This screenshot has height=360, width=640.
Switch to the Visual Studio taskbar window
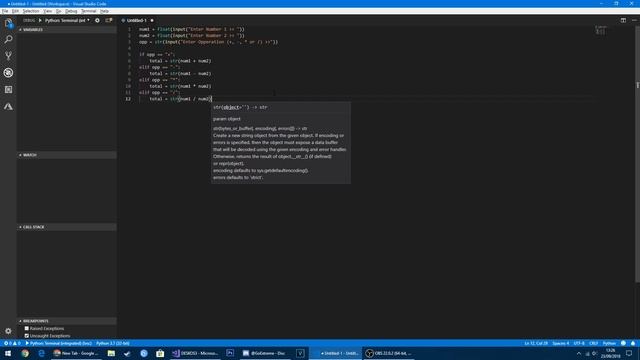196,353
